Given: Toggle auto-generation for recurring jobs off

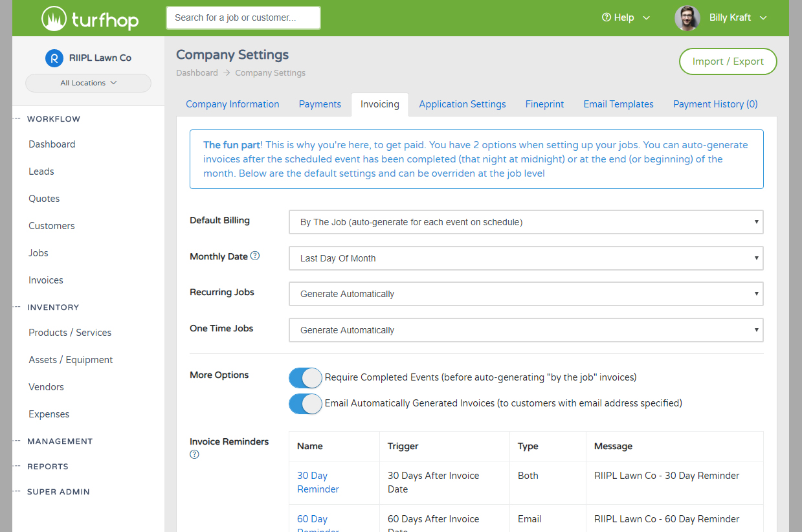Looking at the screenshot, I should tap(526, 294).
